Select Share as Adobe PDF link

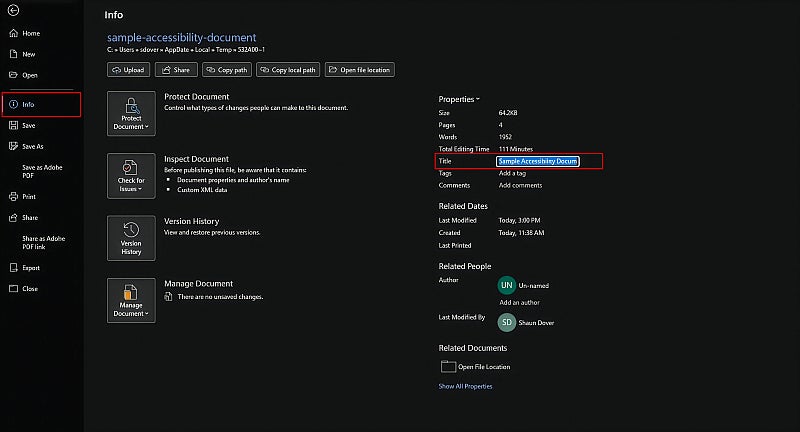pyautogui.click(x=43, y=242)
